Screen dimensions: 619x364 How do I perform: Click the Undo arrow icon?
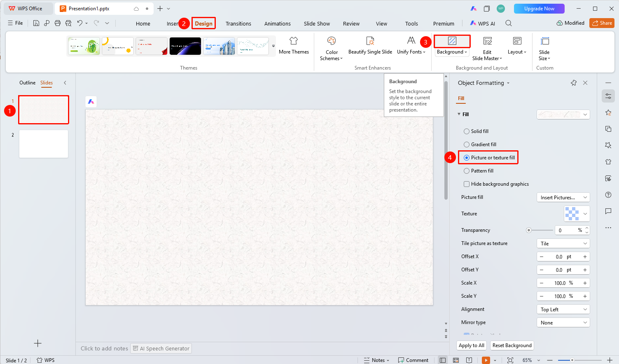[x=80, y=23]
